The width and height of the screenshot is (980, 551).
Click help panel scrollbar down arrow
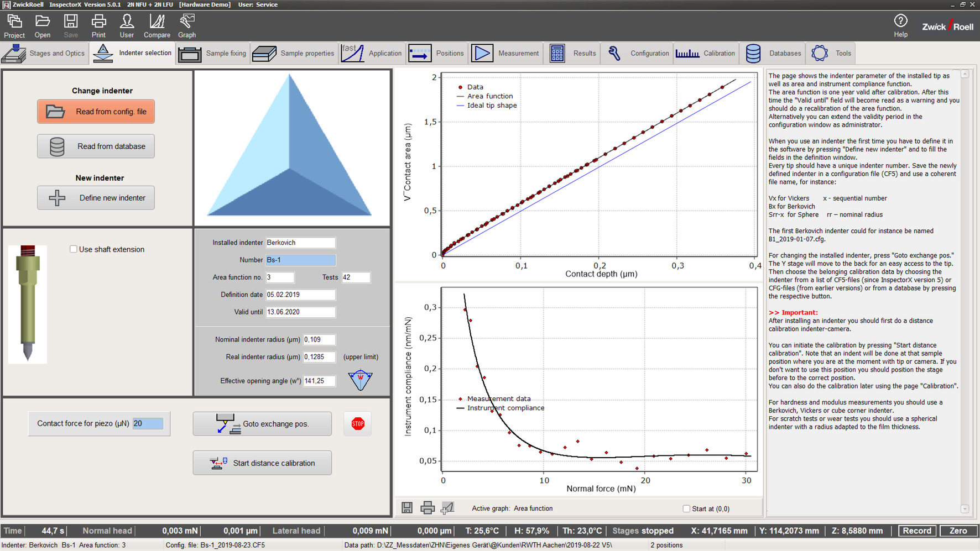[x=965, y=509]
